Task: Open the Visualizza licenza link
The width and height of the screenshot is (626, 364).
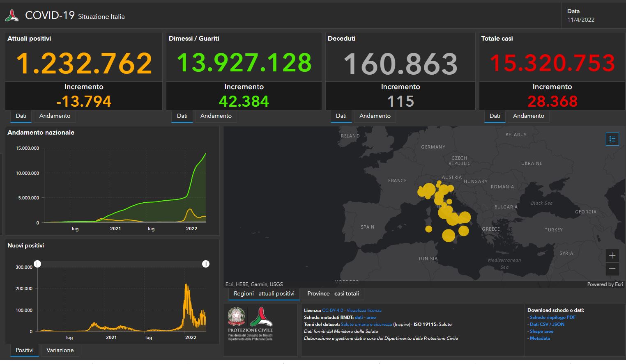Action: coord(364,310)
